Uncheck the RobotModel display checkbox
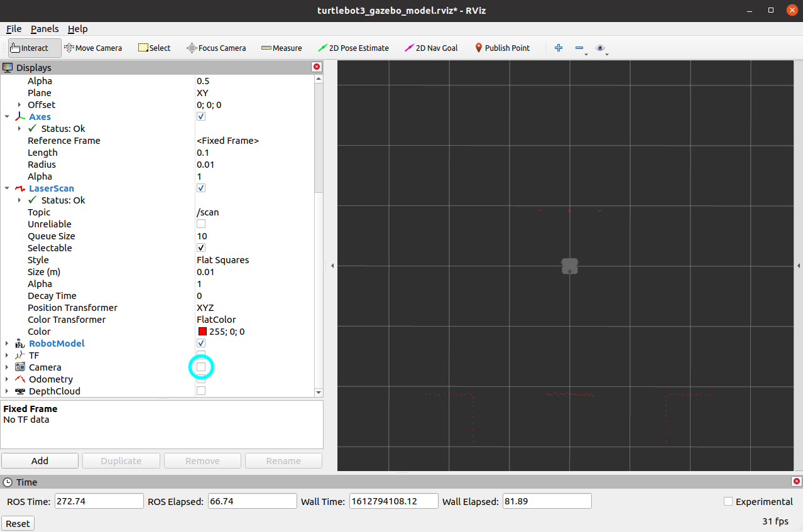 201,344
